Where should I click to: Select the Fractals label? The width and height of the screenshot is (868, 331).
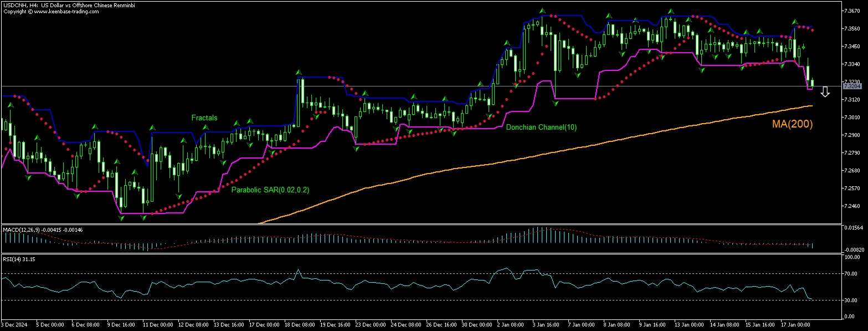204,118
